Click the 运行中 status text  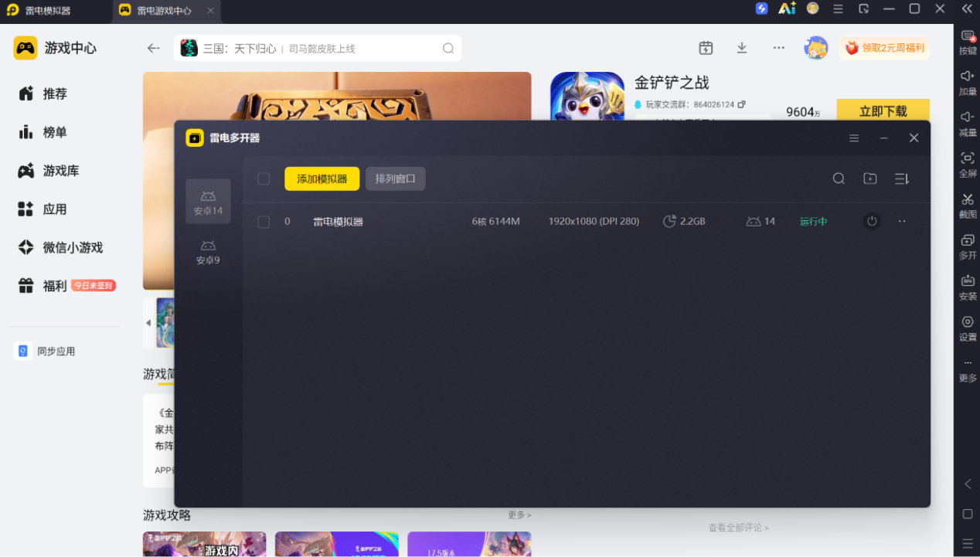[813, 222]
